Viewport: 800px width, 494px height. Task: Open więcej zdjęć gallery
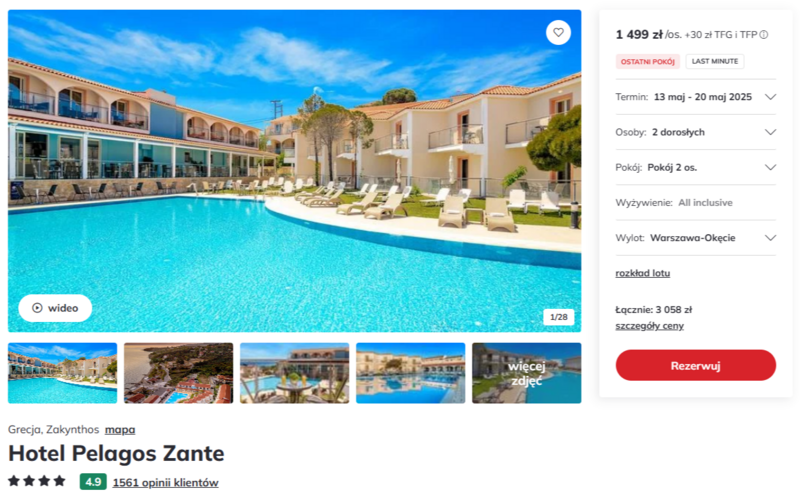pos(527,373)
